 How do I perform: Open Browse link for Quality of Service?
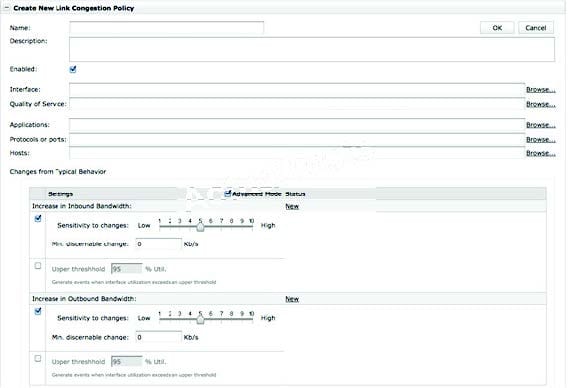click(x=540, y=104)
